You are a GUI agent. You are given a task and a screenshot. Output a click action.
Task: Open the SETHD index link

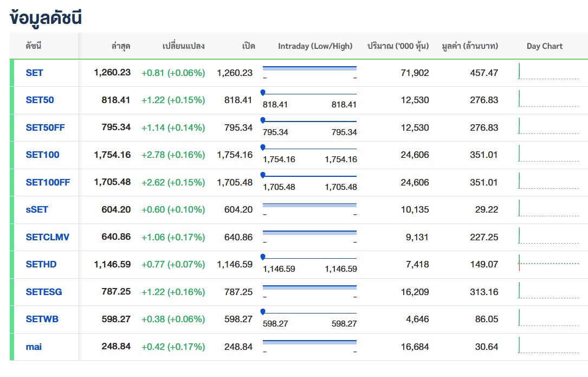click(x=41, y=264)
